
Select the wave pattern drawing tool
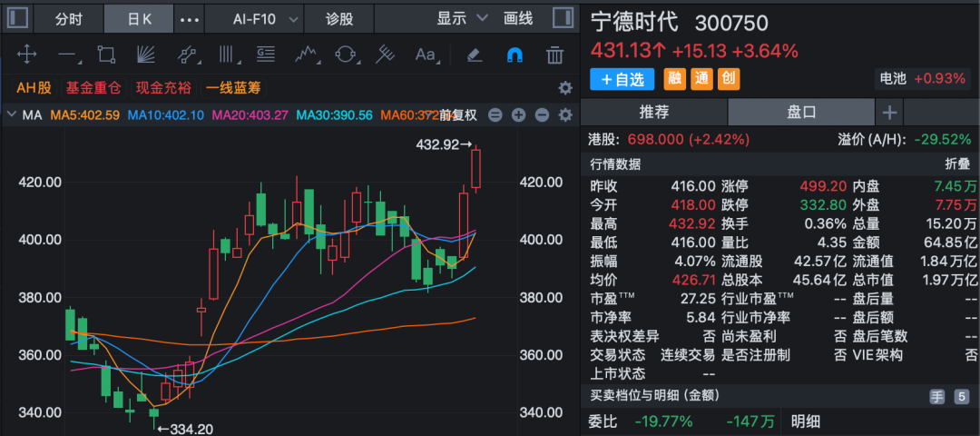306,54
